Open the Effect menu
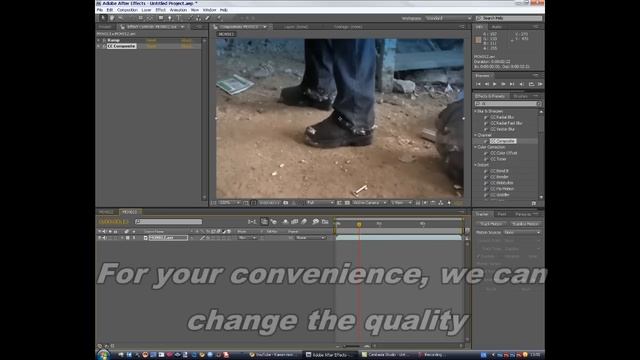 pos(160,10)
